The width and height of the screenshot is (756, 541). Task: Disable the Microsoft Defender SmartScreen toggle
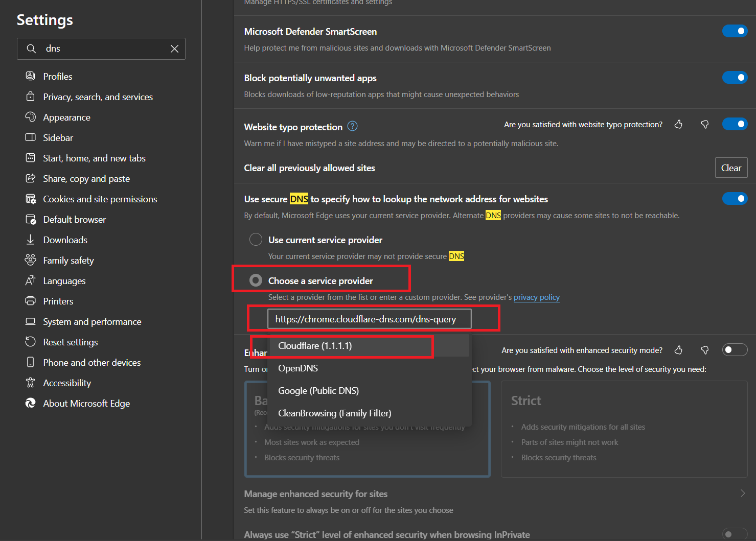735,31
